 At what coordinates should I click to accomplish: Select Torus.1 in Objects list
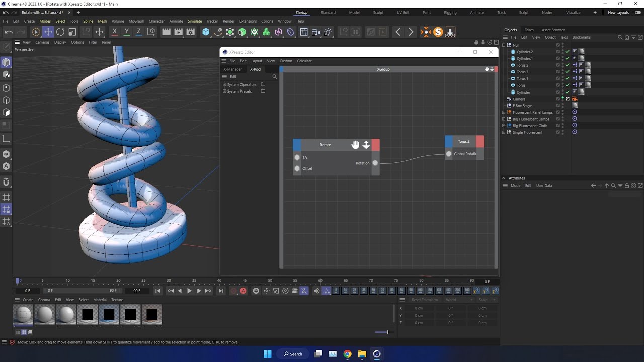click(x=522, y=79)
